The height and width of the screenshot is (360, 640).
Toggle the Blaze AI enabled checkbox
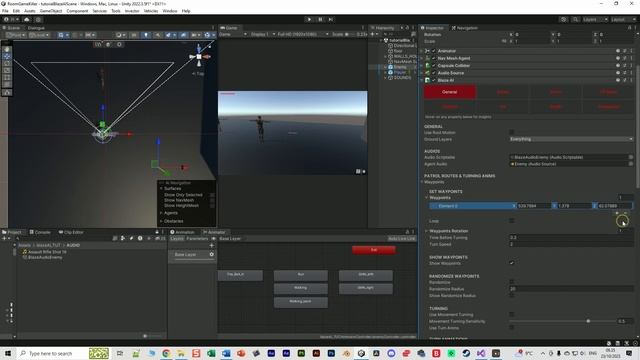[434, 80]
